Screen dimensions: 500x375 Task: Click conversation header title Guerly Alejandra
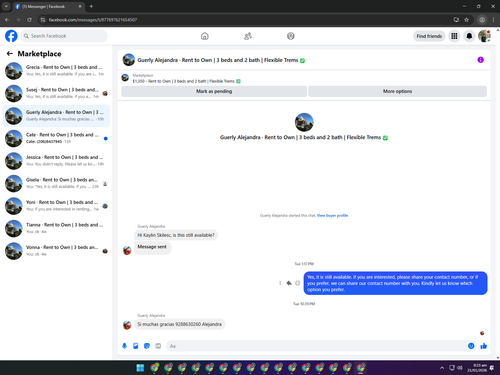(221, 60)
